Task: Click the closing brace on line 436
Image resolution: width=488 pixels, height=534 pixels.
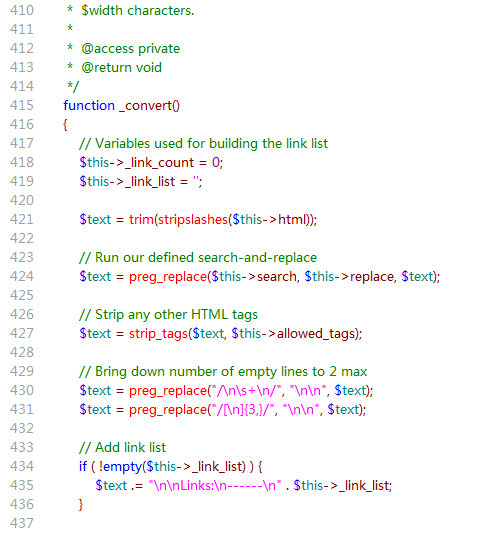Action: point(81,504)
